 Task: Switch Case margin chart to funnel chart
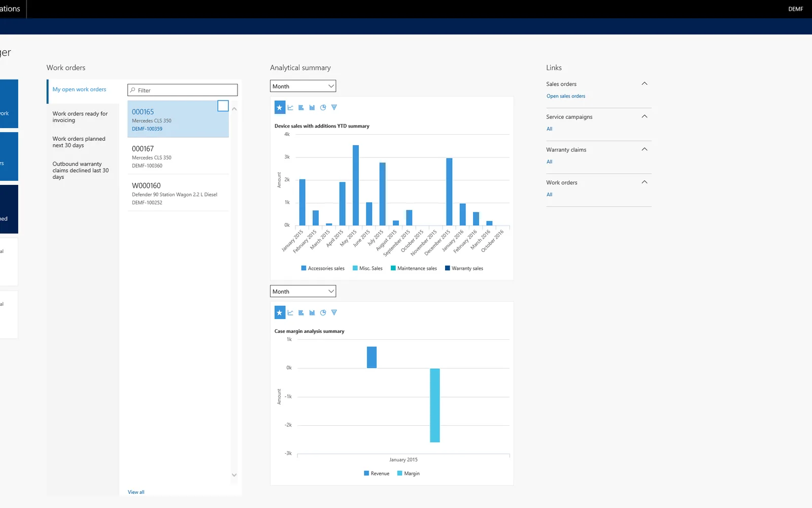[334, 312]
